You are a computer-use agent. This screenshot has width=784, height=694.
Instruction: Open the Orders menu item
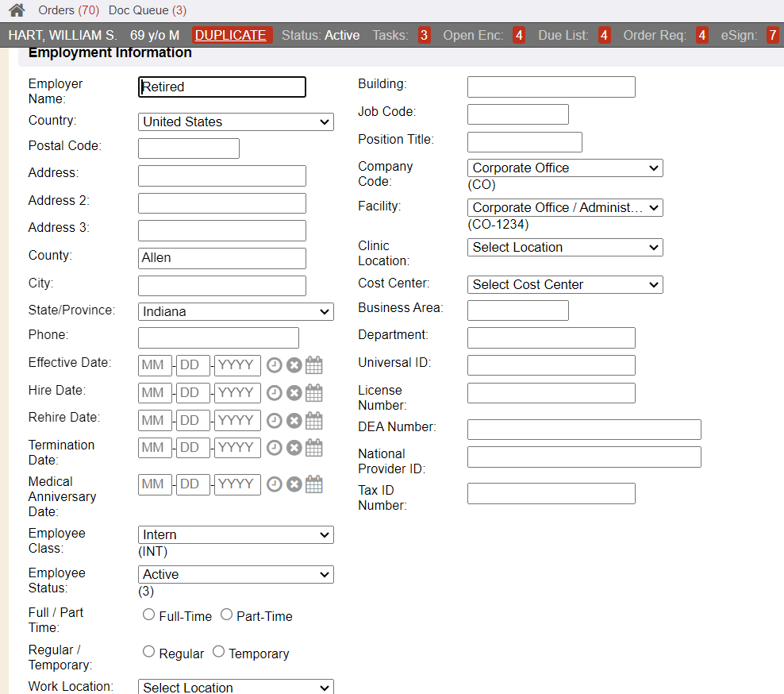68,10
